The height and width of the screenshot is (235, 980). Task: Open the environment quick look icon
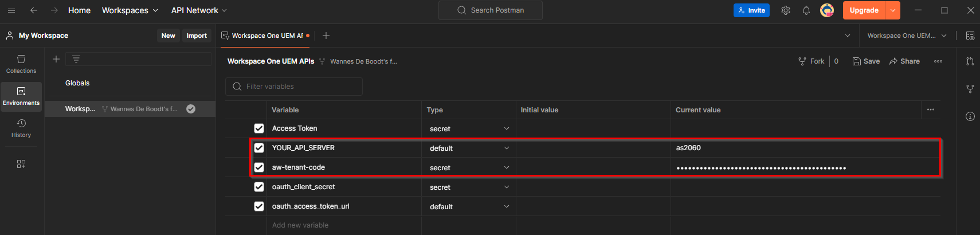pyautogui.click(x=970, y=36)
